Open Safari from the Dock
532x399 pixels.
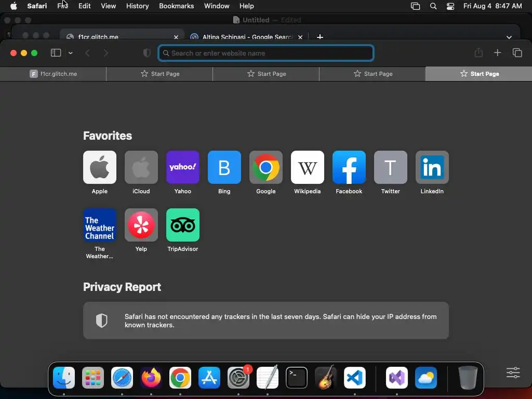(122, 377)
